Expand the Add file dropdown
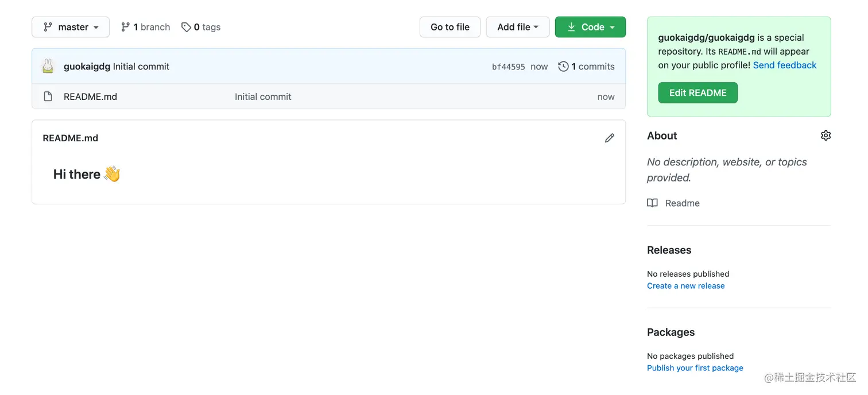Image resolution: width=868 pixels, height=395 pixels. pyautogui.click(x=518, y=27)
